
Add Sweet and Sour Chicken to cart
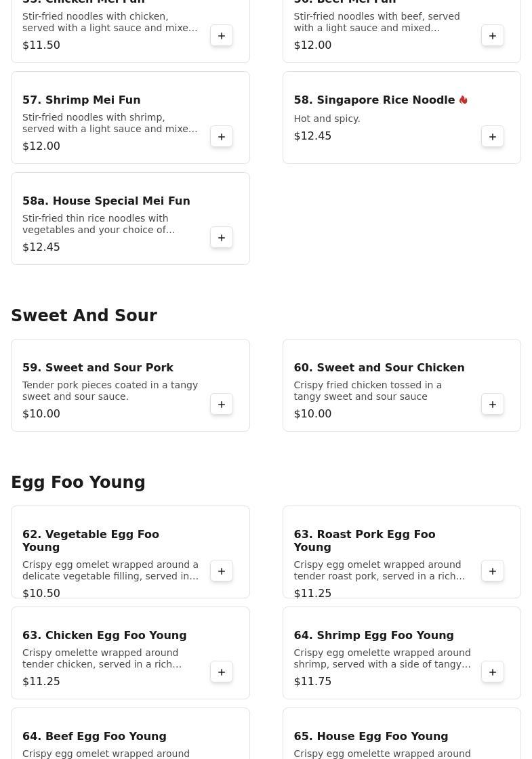coord(493,405)
